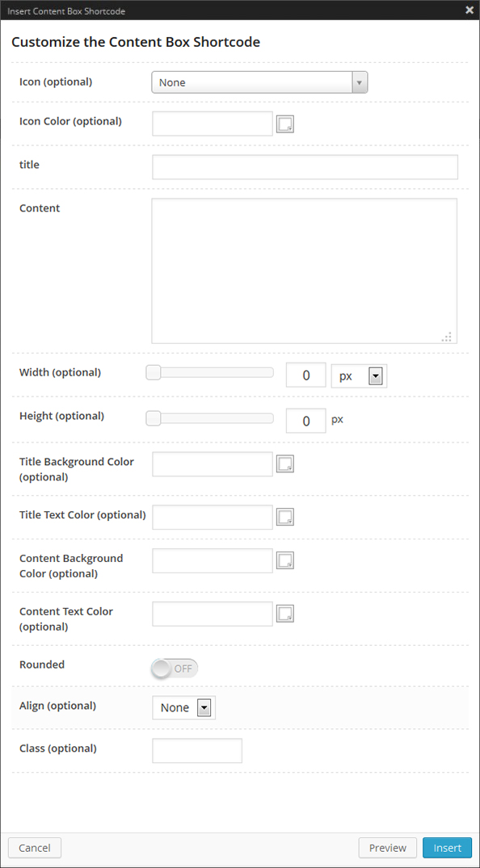Image resolution: width=480 pixels, height=868 pixels.
Task: Click the Insert button
Action: coord(447,848)
